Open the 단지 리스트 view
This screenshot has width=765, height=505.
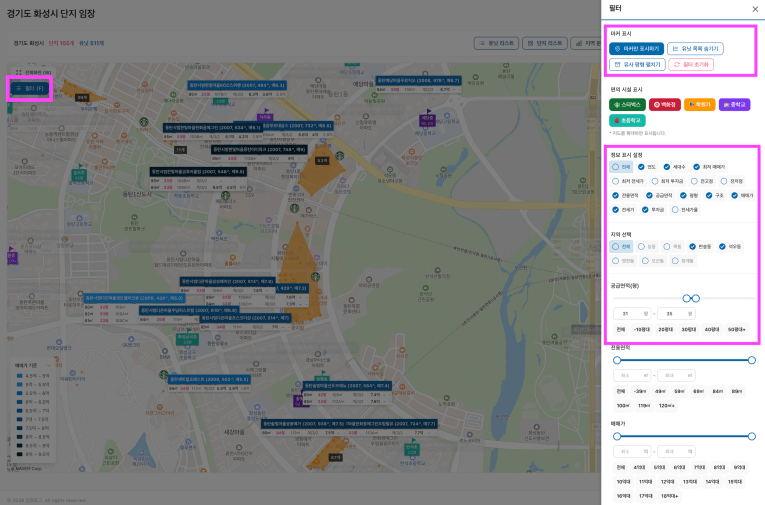point(544,44)
